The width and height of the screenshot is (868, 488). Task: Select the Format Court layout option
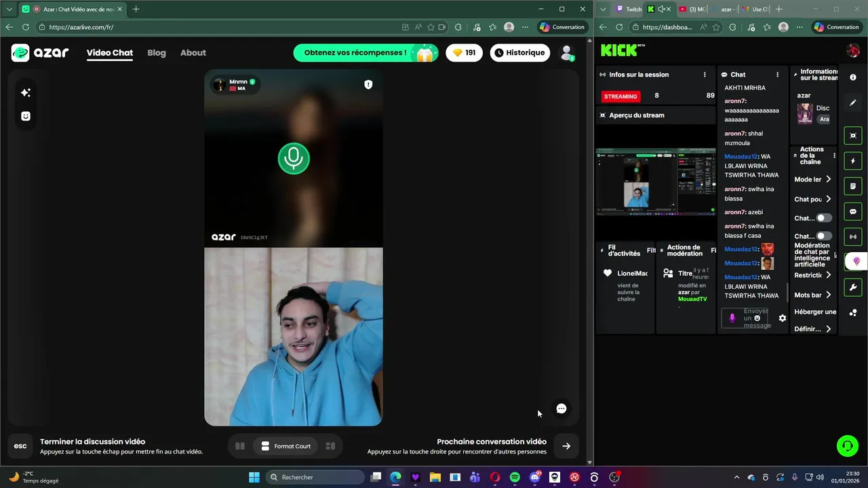pyautogui.click(x=285, y=446)
